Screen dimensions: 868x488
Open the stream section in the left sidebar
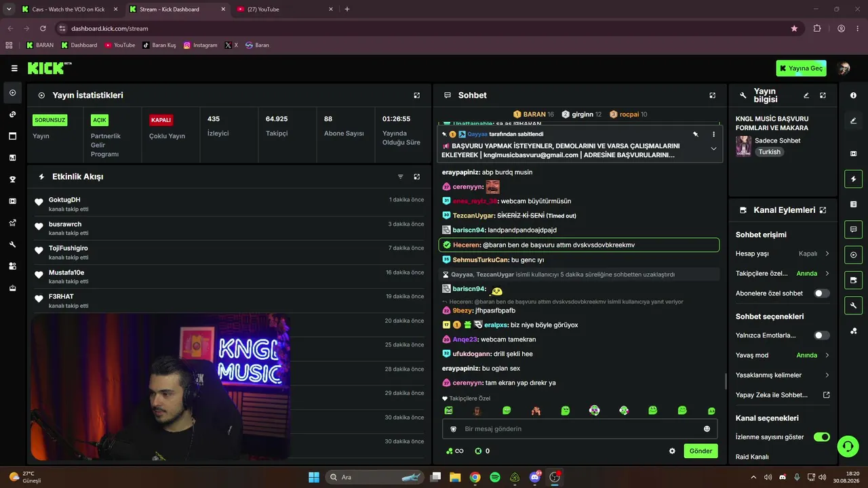coord(12,93)
